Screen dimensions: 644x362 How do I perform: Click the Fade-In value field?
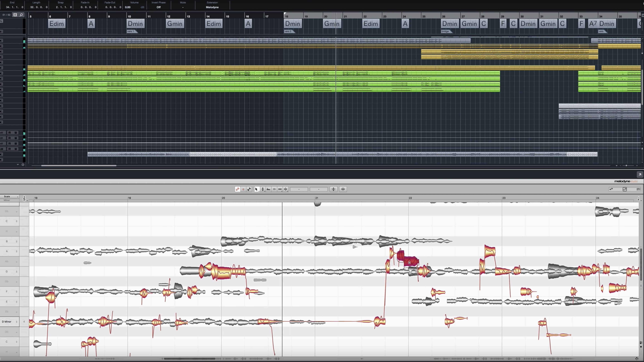[89, 7]
